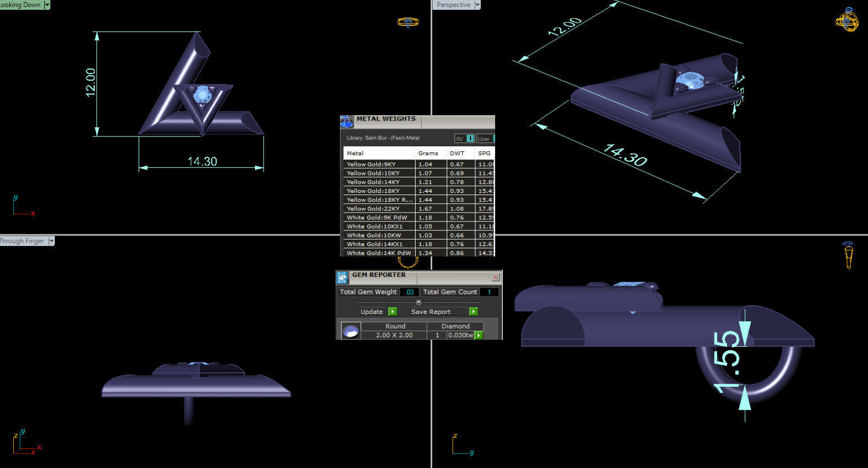Open the Perspective viewport dropdown arrow

point(477,5)
